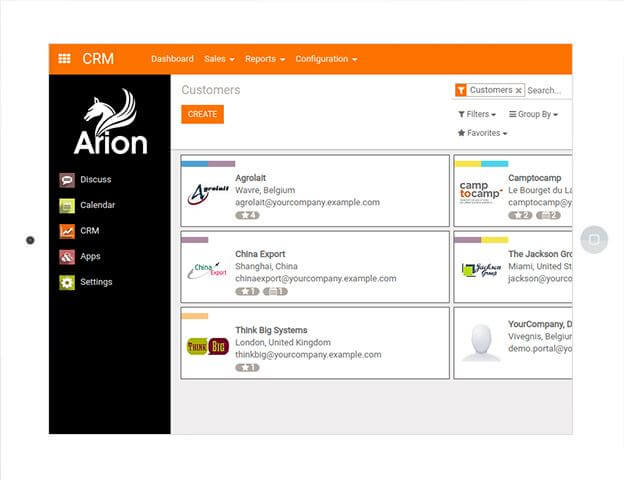This screenshot has width=624, height=480.
Task: Click the chinaexport@yourcompany.example.com email
Action: tap(316, 279)
